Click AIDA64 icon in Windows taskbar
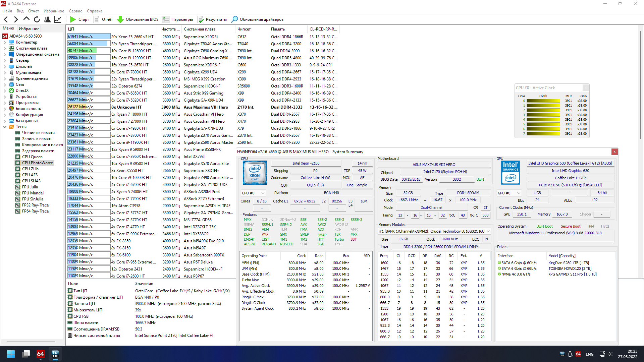The height and width of the screenshot is (362, 644). tap(40, 354)
